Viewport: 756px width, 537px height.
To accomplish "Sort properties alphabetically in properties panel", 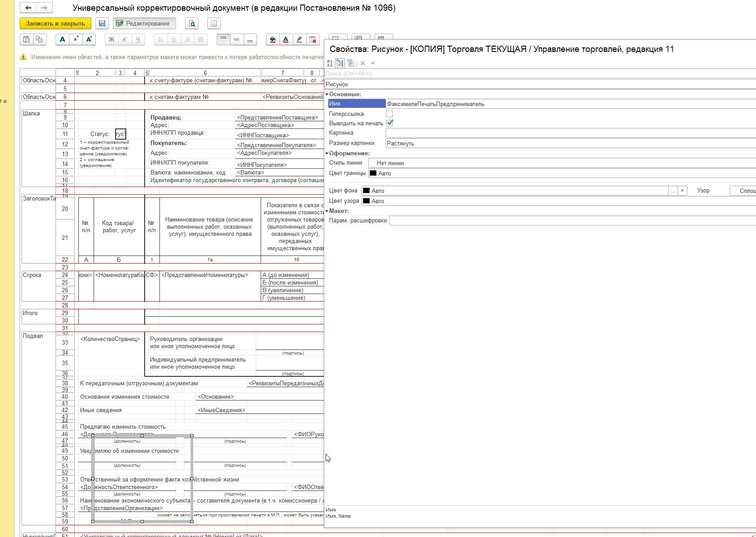I will (x=330, y=63).
